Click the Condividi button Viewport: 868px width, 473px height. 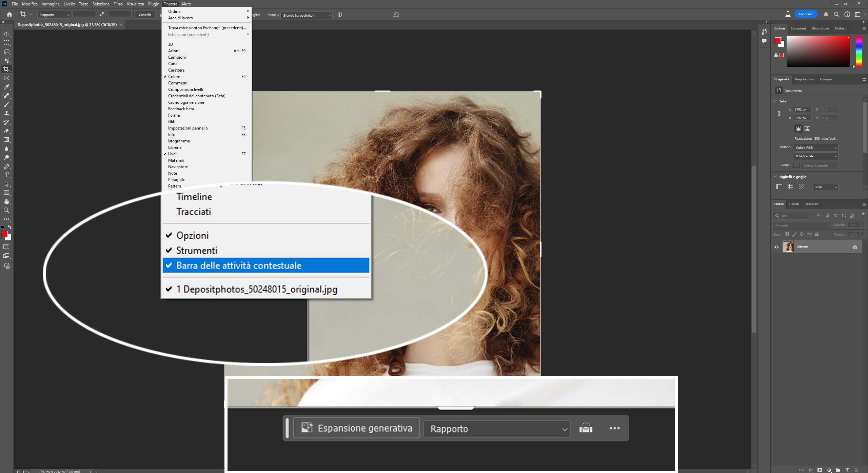[805, 14]
